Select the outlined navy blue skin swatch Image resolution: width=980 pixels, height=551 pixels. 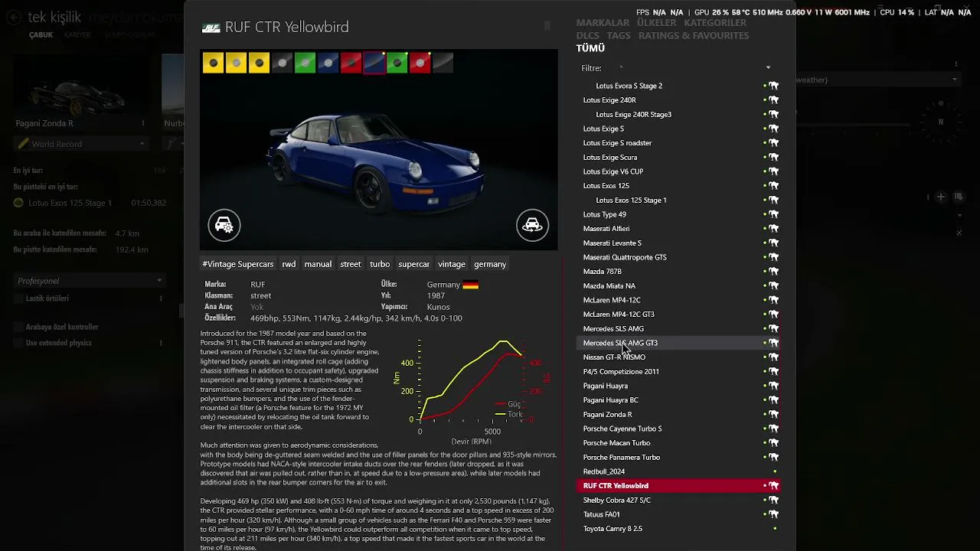[374, 63]
